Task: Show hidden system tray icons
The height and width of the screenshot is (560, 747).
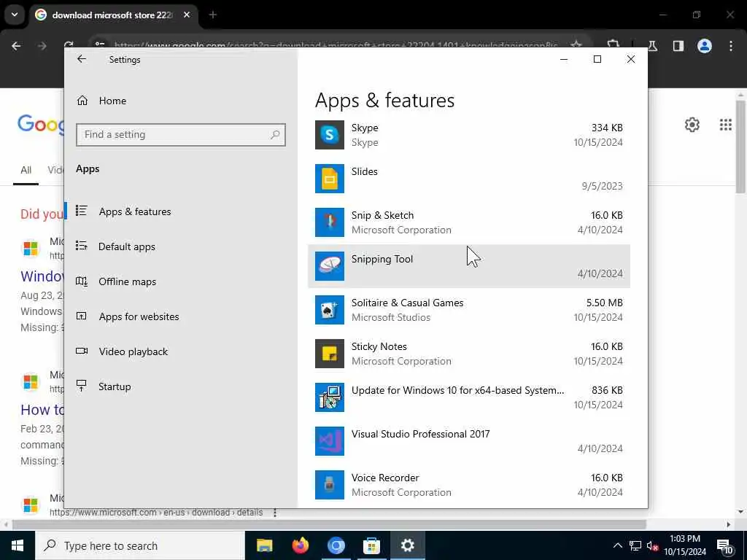Action: click(x=617, y=545)
